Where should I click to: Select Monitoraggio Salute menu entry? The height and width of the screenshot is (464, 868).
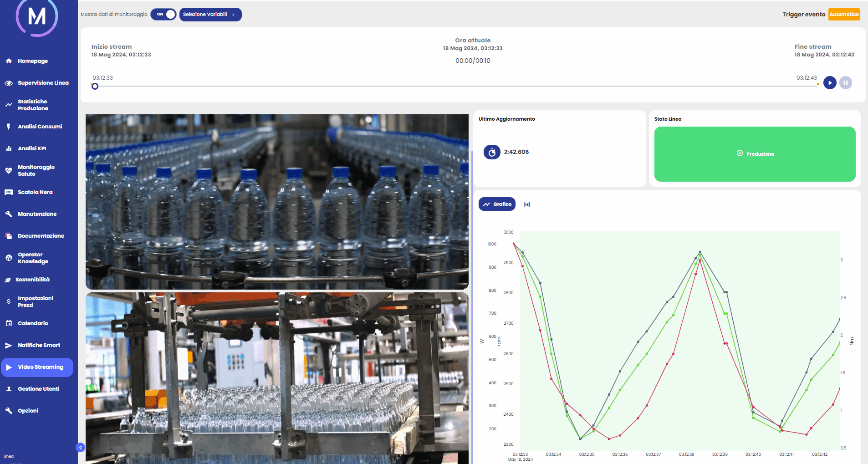pos(37,170)
